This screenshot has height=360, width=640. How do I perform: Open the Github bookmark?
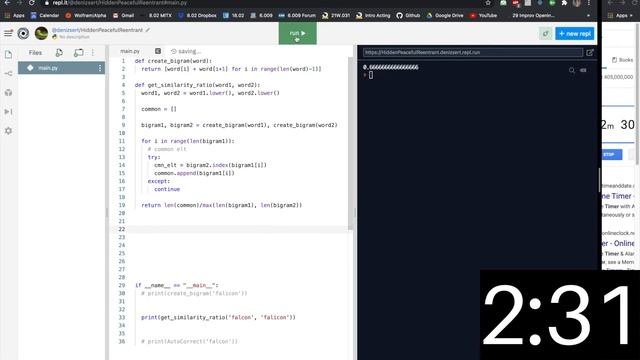coord(408,16)
